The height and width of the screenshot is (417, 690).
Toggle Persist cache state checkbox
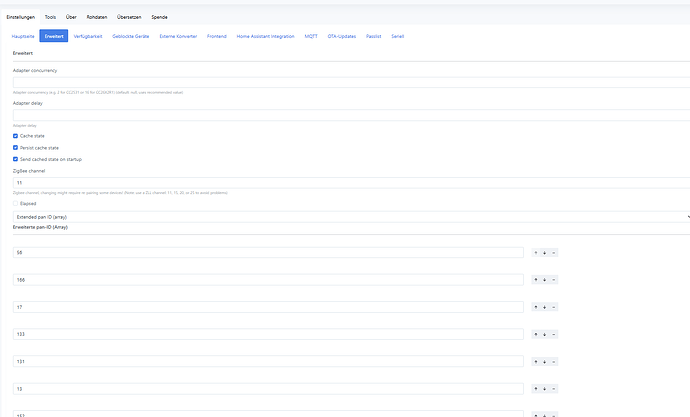point(15,147)
